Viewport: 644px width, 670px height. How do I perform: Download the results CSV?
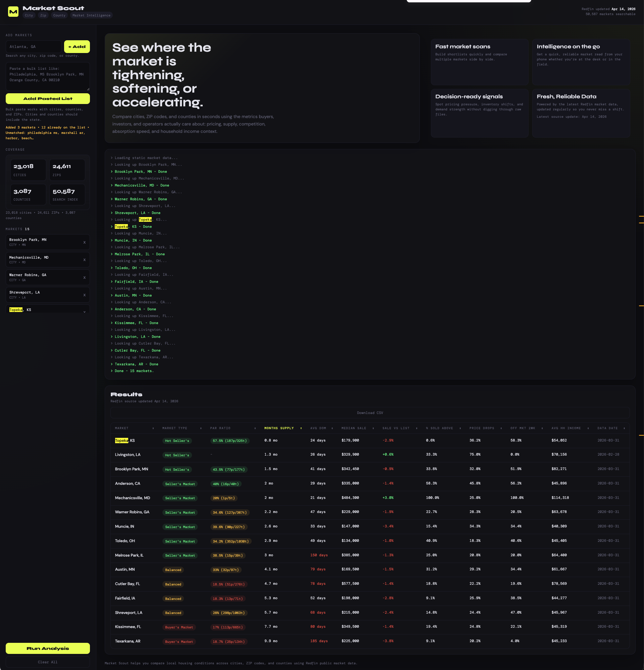point(370,413)
